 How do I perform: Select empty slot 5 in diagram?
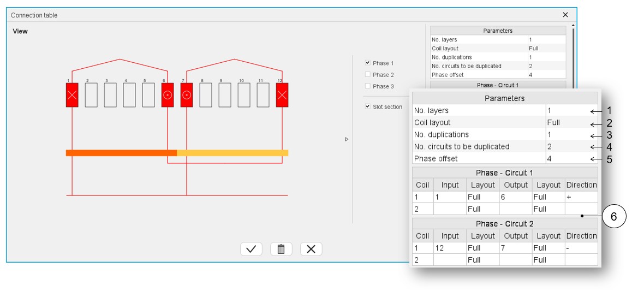coord(148,95)
